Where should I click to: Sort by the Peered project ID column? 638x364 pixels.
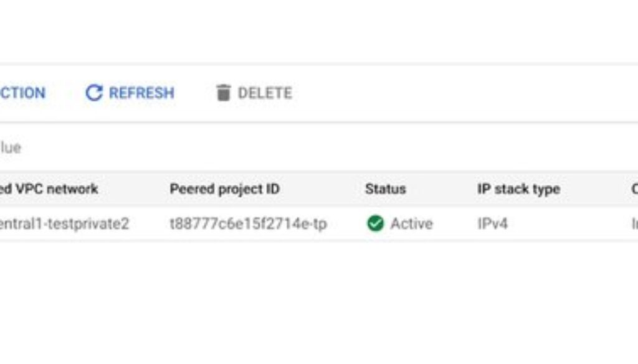224,189
